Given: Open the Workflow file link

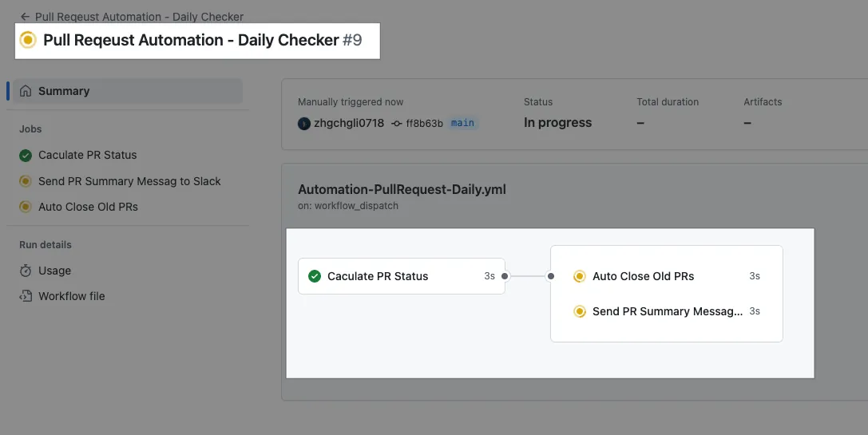Looking at the screenshot, I should pyautogui.click(x=71, y=296).
